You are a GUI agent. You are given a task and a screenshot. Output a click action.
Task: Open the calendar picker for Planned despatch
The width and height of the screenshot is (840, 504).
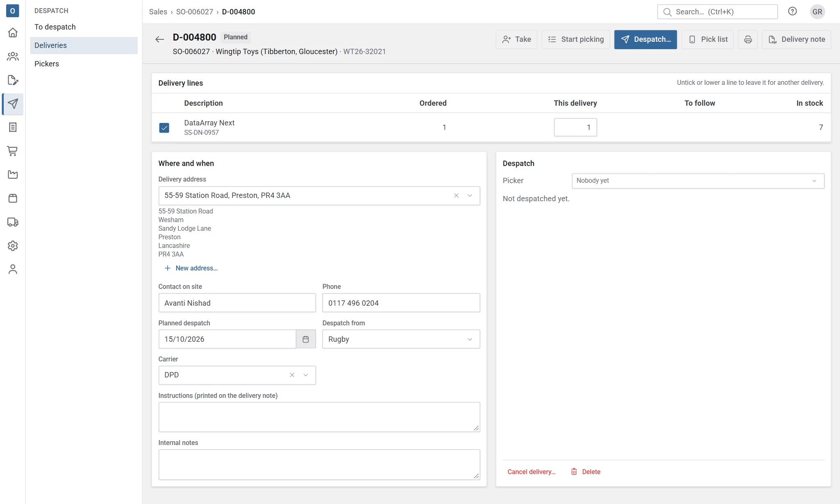(x=306, y=339)
